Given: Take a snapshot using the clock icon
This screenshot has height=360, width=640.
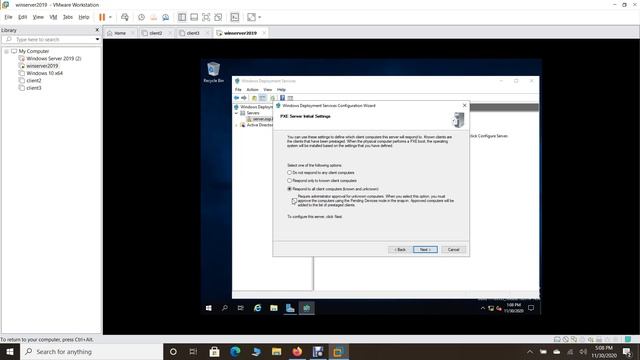Looking at the screenshot, I should (x=141, y=17).
